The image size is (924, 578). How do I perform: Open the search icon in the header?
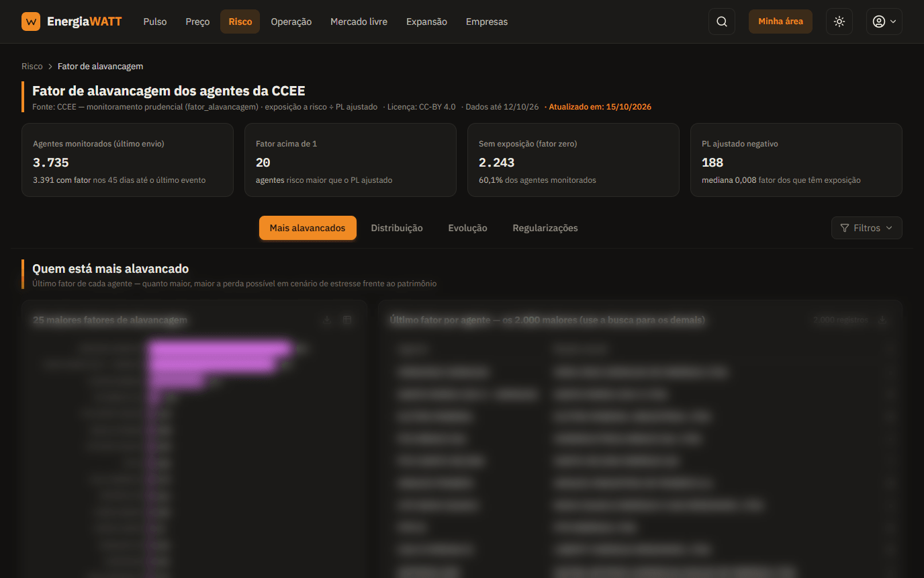tap(722, 22)
